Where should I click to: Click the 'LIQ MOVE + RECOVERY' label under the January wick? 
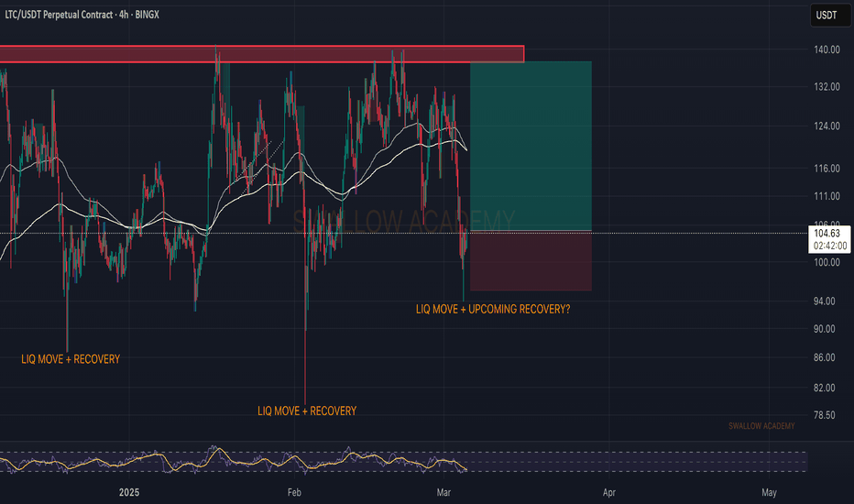coord(71,359)
